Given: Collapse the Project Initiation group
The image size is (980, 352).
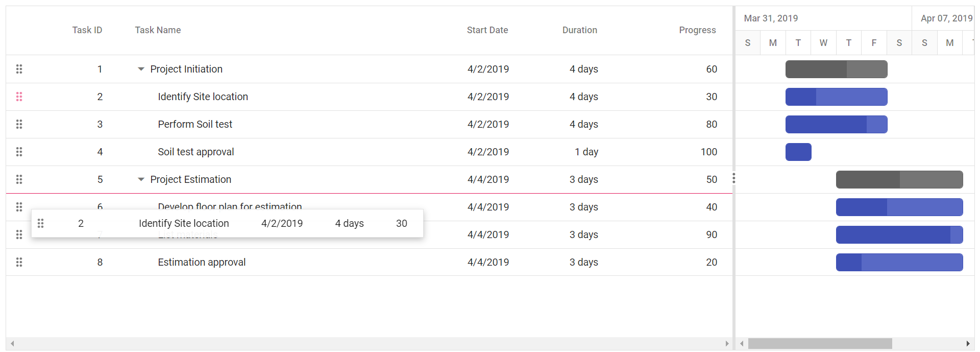Looking at the screenshot, I should click(x=141, y=69).
